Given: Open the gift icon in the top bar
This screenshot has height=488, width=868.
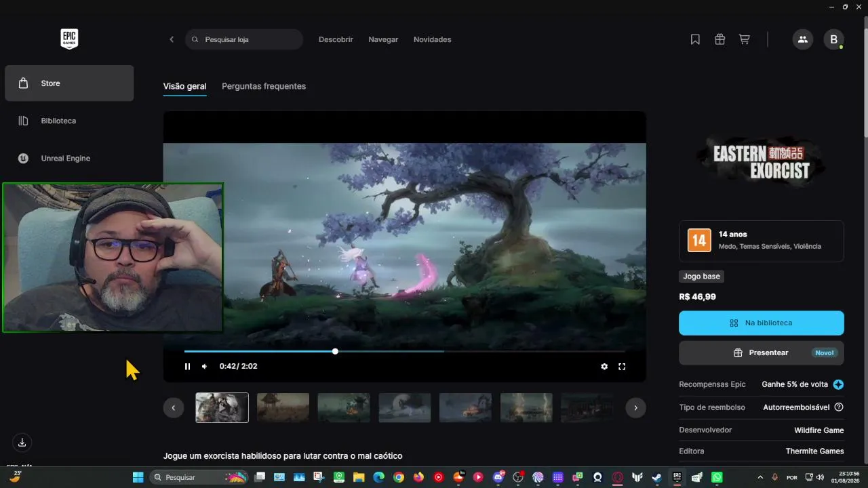Looking at the screenshot, I should [720, 39].
